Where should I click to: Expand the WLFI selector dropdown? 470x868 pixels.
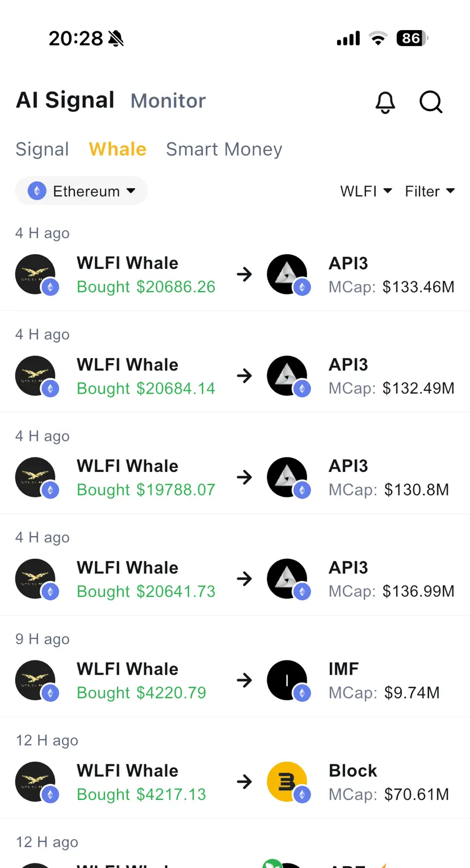pos(366,191)
